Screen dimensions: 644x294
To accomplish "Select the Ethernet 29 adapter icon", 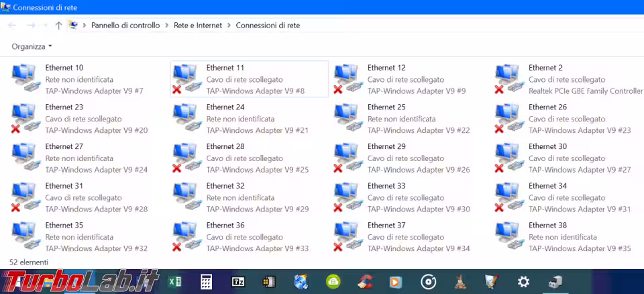I will (348, 158).
